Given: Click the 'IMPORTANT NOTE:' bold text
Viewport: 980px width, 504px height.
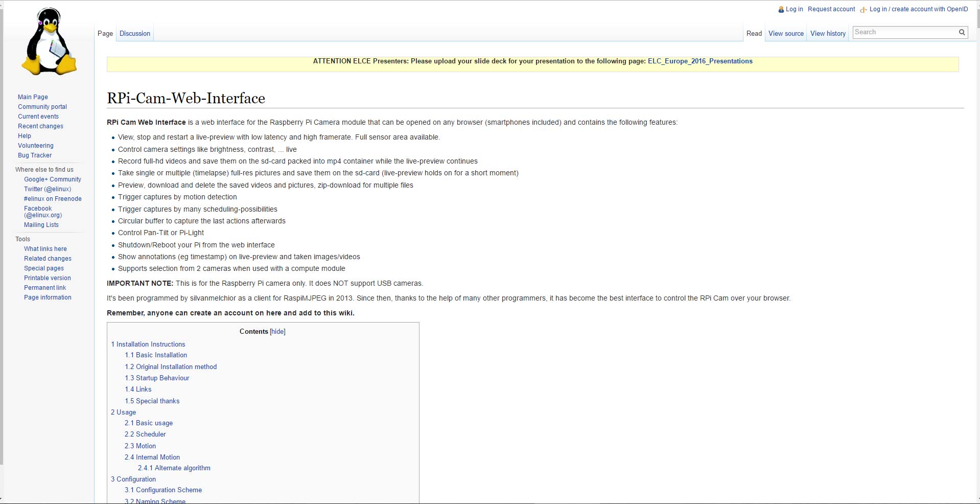Looking at the screenshot, I should [x=140, y=284].
